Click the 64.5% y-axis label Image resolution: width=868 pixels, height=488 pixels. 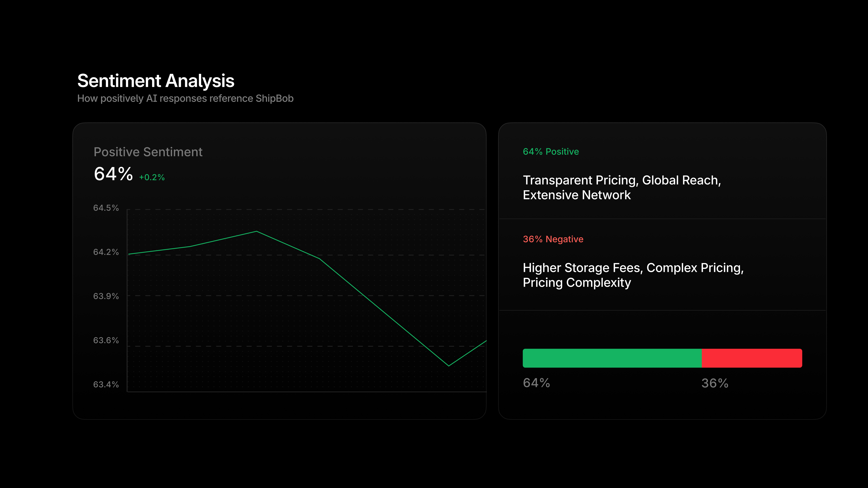tap(106, 208)
